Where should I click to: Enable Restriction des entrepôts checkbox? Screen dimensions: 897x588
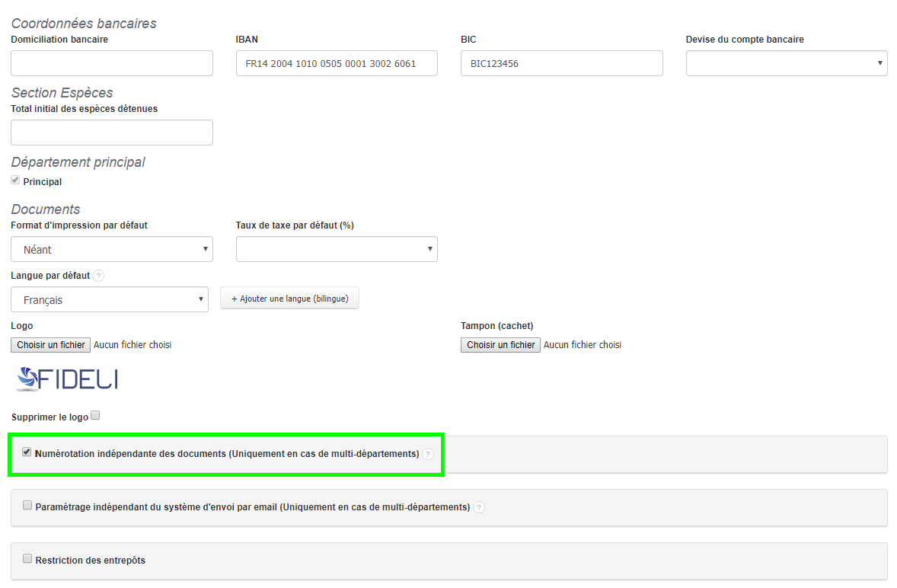(x=28, y=559)
